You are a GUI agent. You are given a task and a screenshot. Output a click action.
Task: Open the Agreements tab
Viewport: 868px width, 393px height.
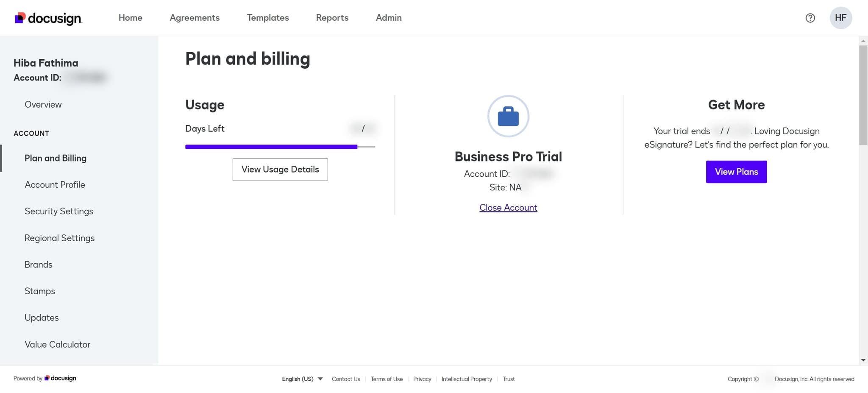click(195, 18)
